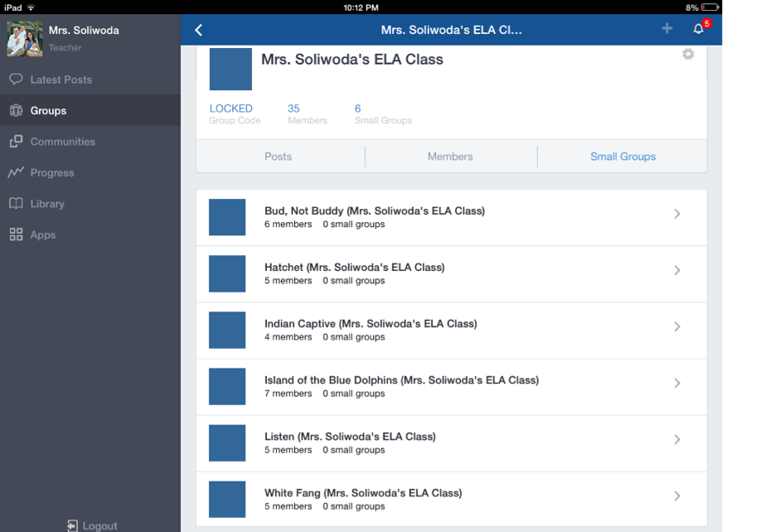Switch to the Posts tab
This screenshot has width=780, height=532.
pyautogui.click(x=279, y=157)
